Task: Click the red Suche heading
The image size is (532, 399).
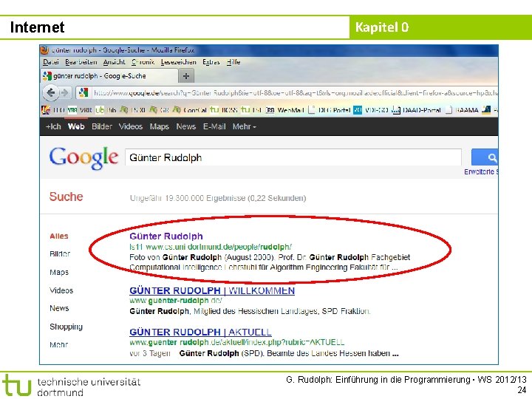Action: (66, 197)
